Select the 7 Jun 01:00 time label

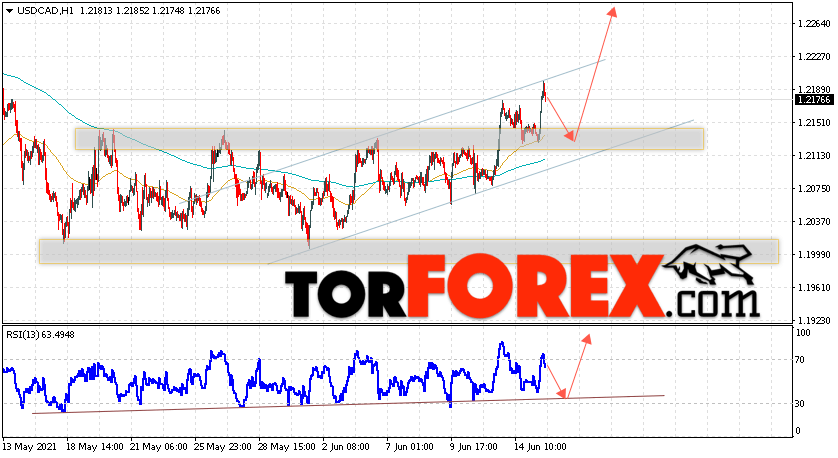[x=410, y=447]
